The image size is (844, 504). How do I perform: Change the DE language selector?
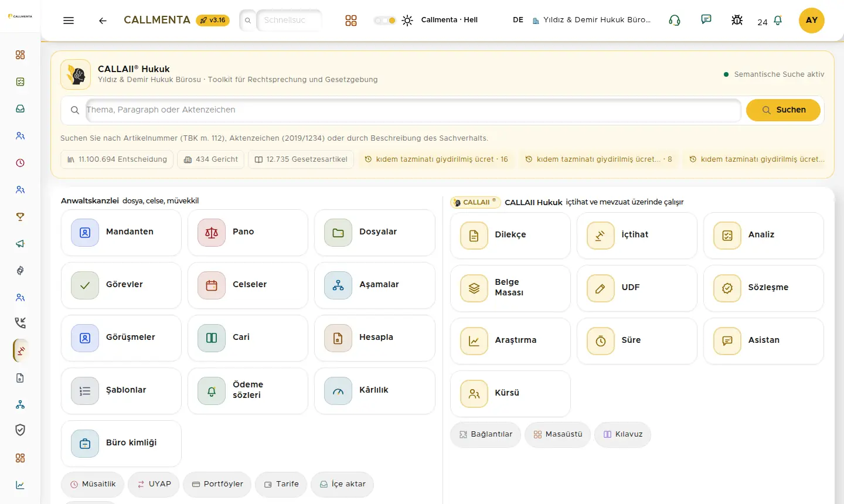(518, 20)
